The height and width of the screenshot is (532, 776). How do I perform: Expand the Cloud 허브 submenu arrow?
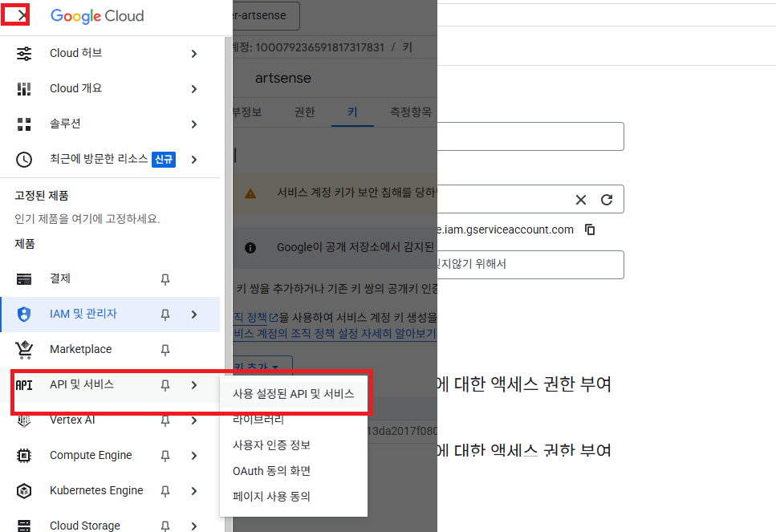(x=194, y=54)
